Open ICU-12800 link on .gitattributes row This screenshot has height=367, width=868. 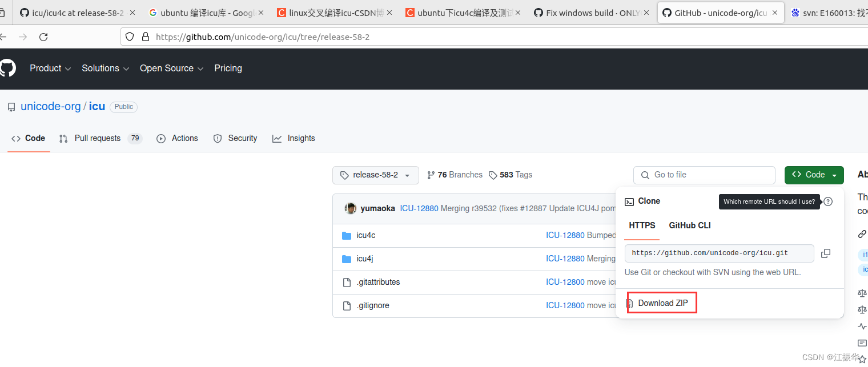coord(565,283)
